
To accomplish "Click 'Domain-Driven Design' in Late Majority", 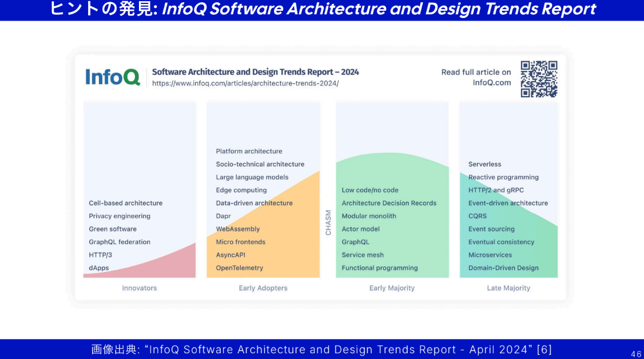I will [503, 268].
